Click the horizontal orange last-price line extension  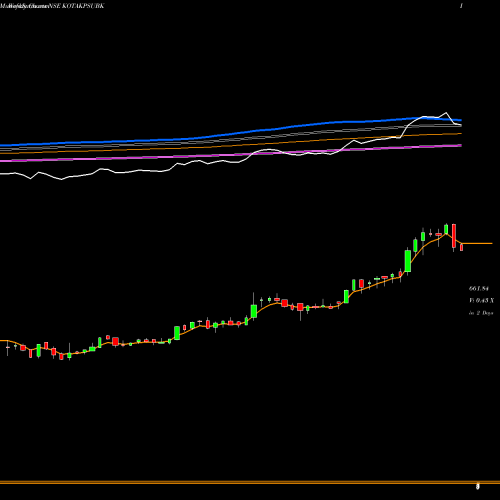coord(477,244)
